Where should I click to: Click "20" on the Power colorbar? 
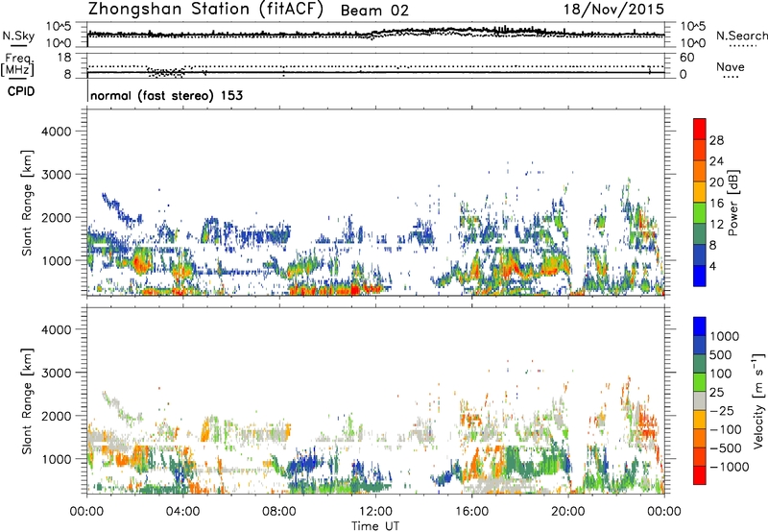pyautogui.click(x=716, y=182)
